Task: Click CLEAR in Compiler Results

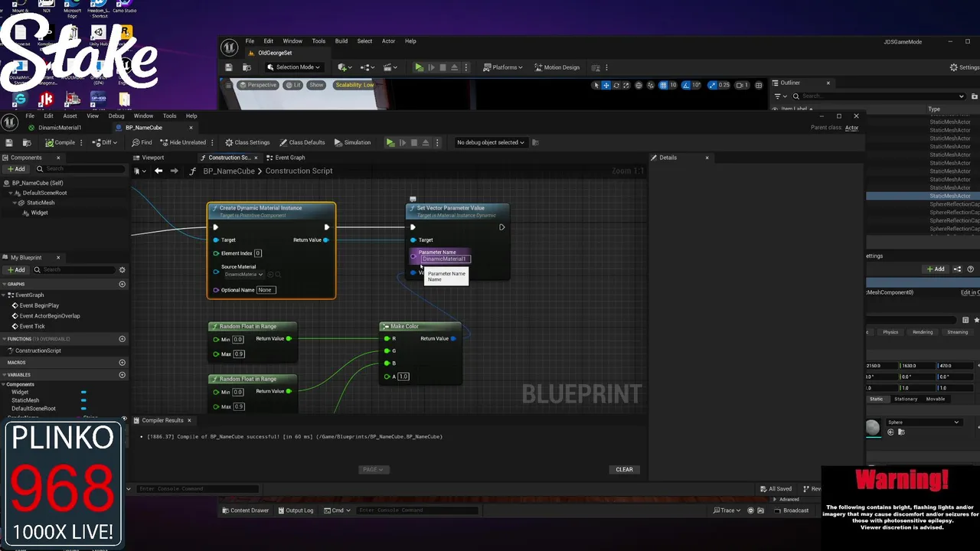Action: point(624,469)
